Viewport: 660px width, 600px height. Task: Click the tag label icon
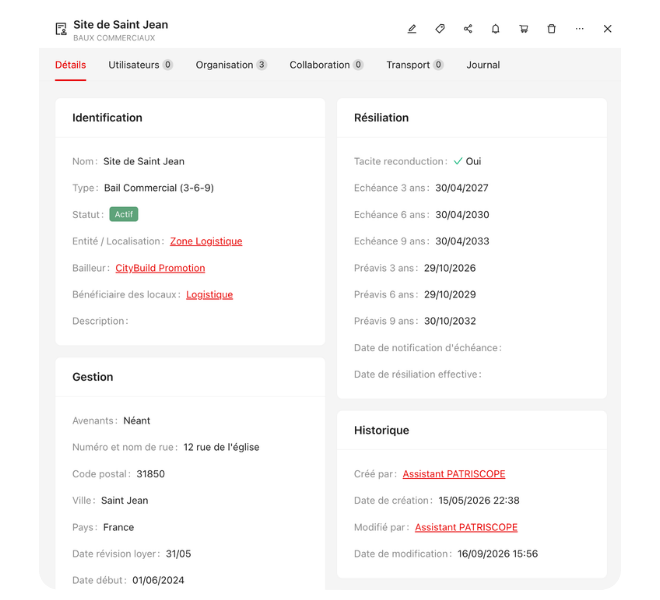(440, 29)
